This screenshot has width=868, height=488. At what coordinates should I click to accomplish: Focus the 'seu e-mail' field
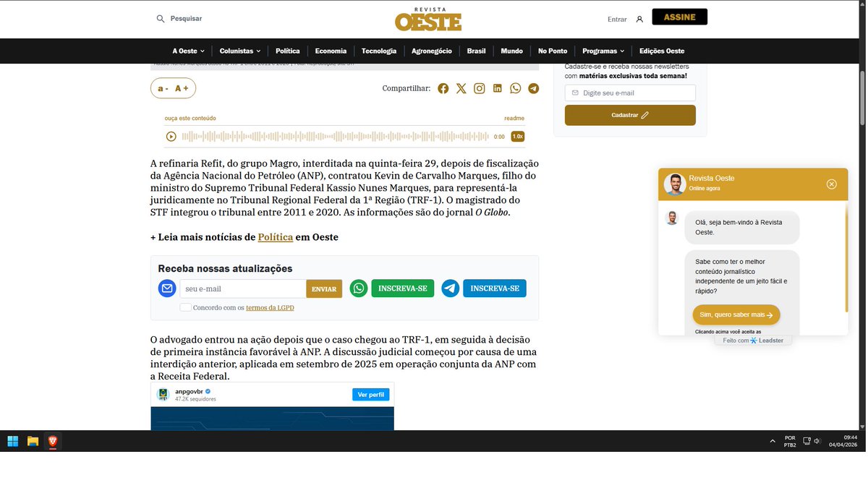tap(243, 288)
